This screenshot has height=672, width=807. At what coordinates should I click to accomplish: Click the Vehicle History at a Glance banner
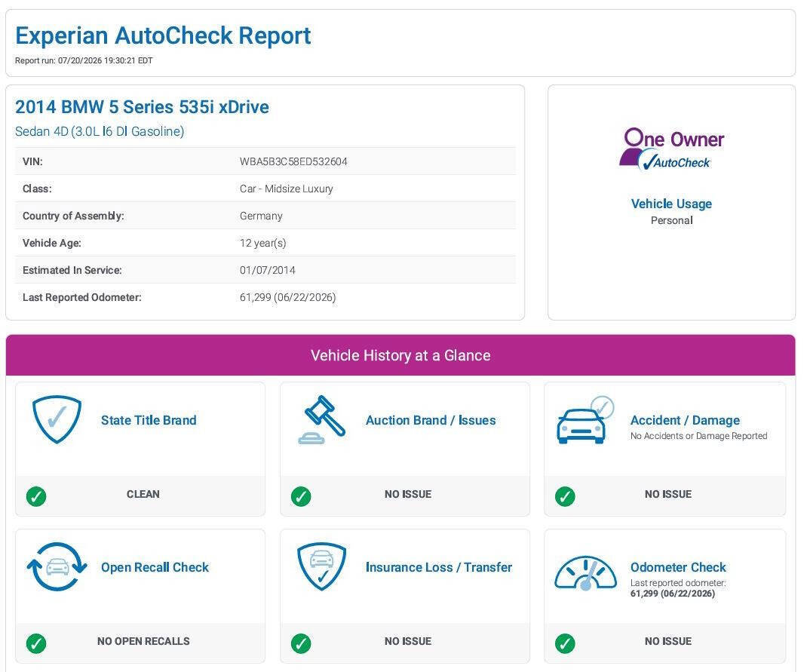click(400, 355)
